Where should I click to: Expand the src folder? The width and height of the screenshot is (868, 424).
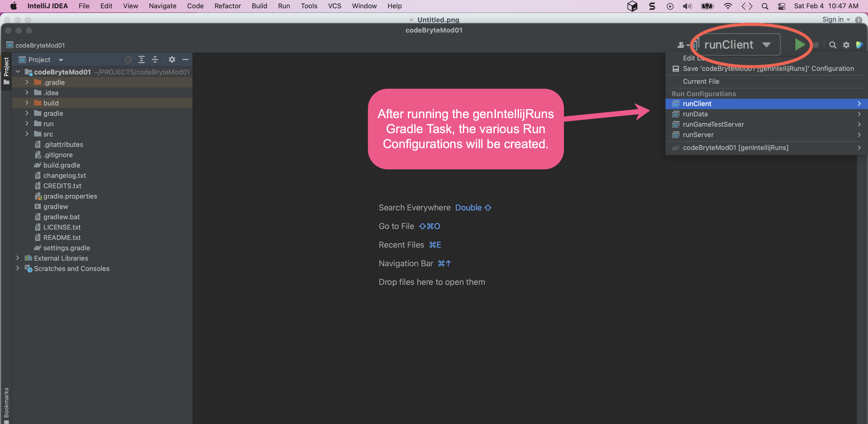click(x=27, y=134)
